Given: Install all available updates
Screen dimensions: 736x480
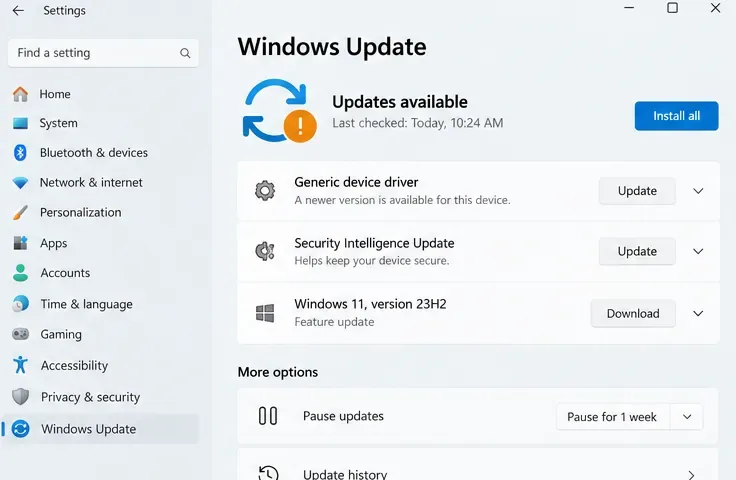Looking at the screenshot, I should pos(676,116).
